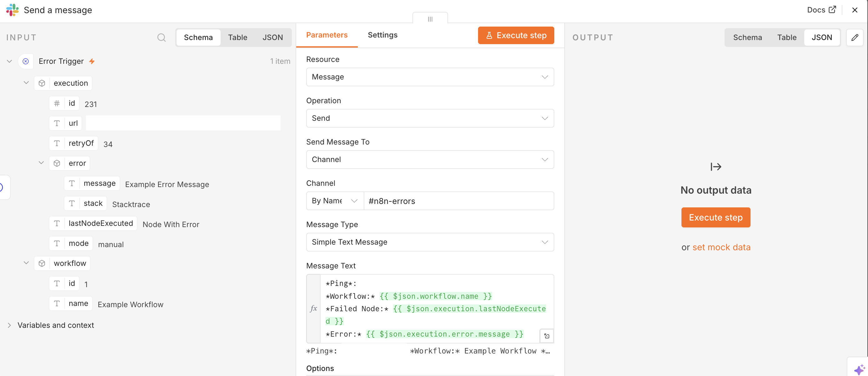The image size is (868, 376).
Task: Open the Send Message To dropdown
Action: click(430, 160)
